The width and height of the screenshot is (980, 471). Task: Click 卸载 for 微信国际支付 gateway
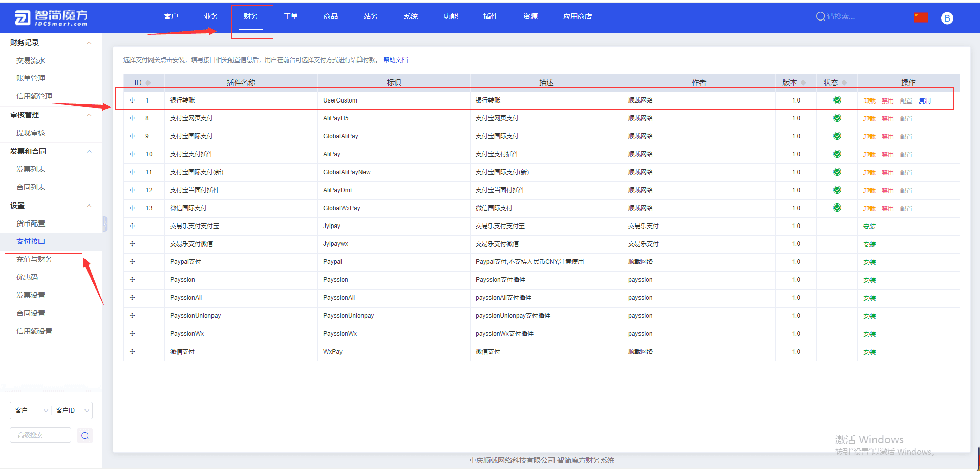tap(869, 209)
